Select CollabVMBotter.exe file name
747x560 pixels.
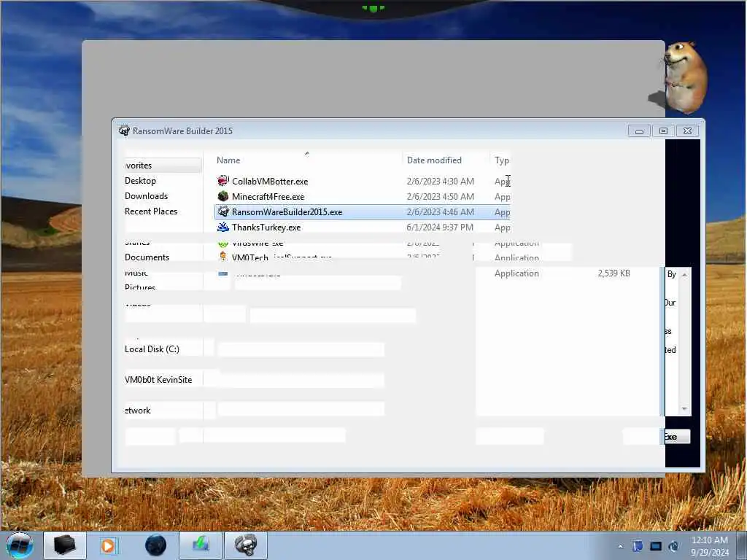click(x=270, y=182)
